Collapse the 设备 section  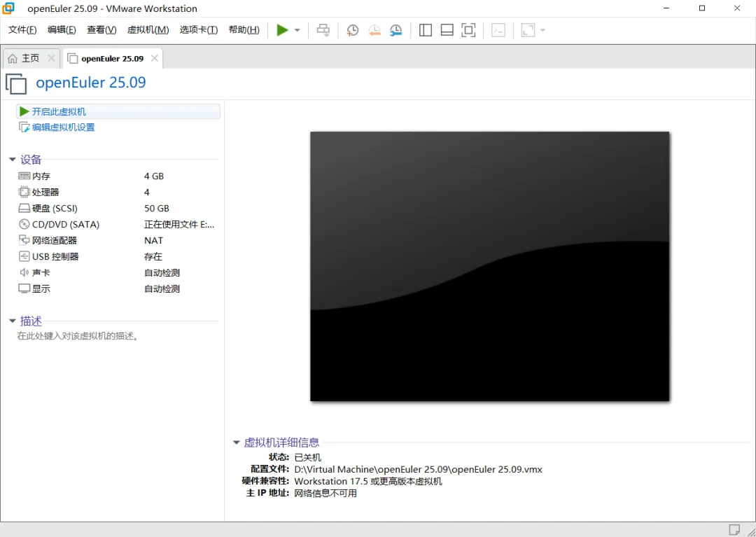point(13,160)
